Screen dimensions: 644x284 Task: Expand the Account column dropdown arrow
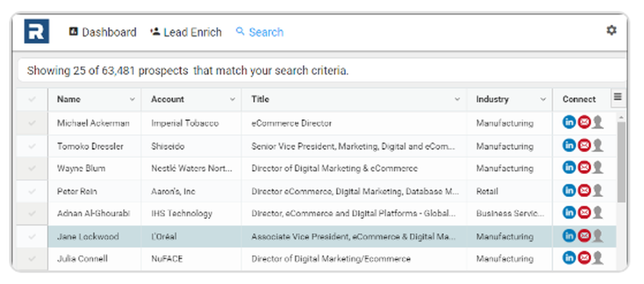pos(232,99)
